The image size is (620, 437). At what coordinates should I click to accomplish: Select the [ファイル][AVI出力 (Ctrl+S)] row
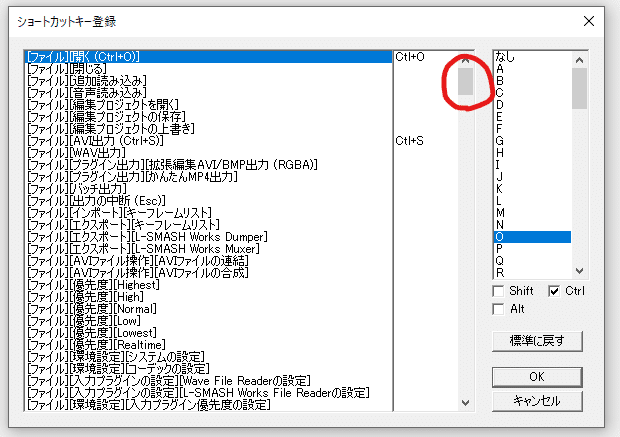pyautogui.click(x=208, y=141)
